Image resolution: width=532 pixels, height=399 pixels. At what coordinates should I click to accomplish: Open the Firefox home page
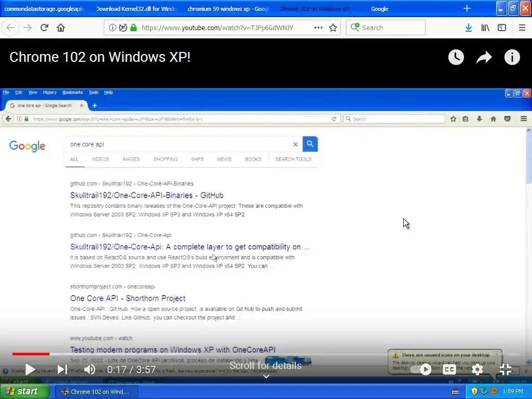point(61,28)
